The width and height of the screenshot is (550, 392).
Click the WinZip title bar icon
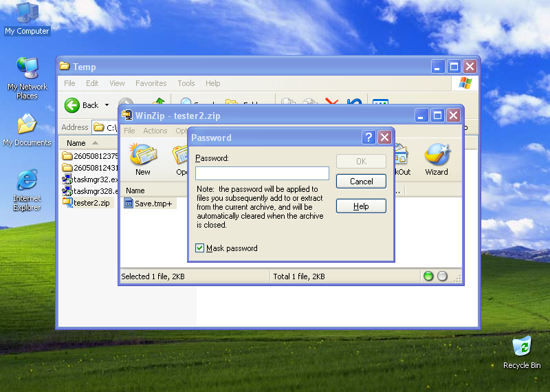coord(127,115)
